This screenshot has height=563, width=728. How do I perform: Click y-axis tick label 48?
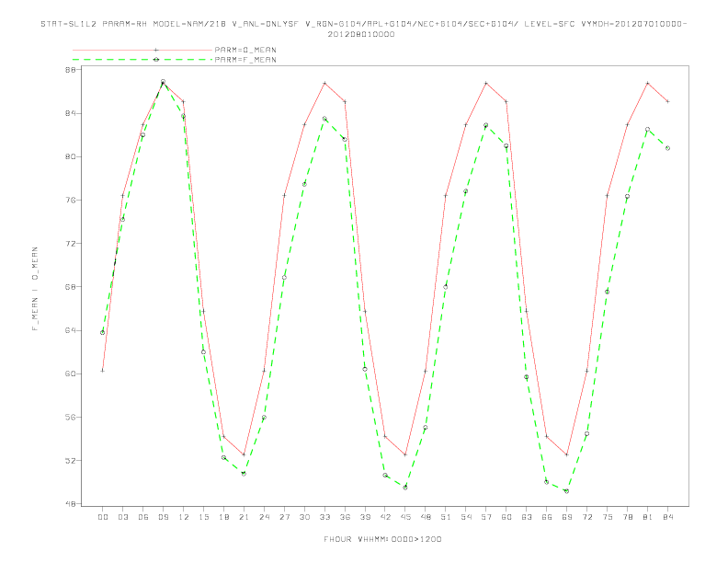point(71,503)
